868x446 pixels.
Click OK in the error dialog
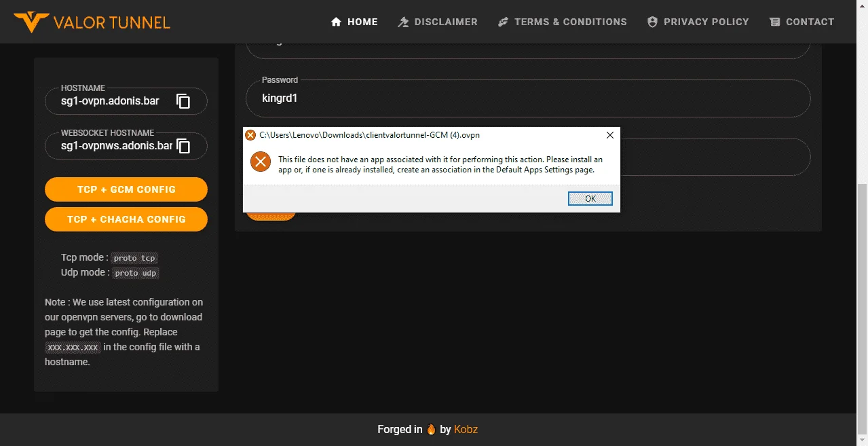pos(590,198)
